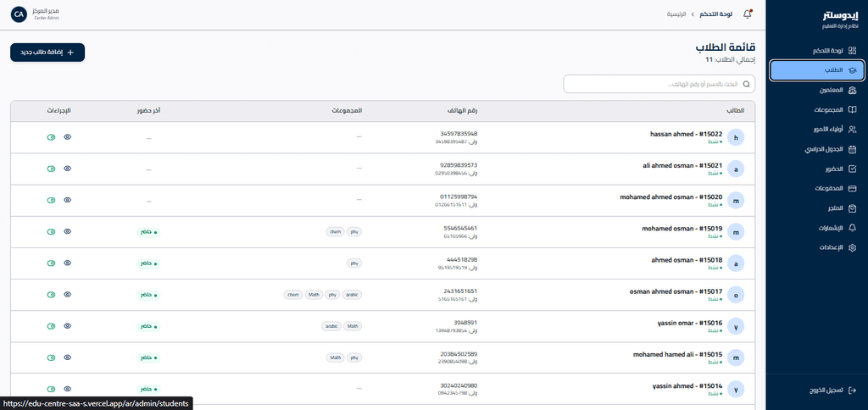Click تسجيل الخروج to log out
This screenshot has height=410, width=868.
tap(817, 391)
